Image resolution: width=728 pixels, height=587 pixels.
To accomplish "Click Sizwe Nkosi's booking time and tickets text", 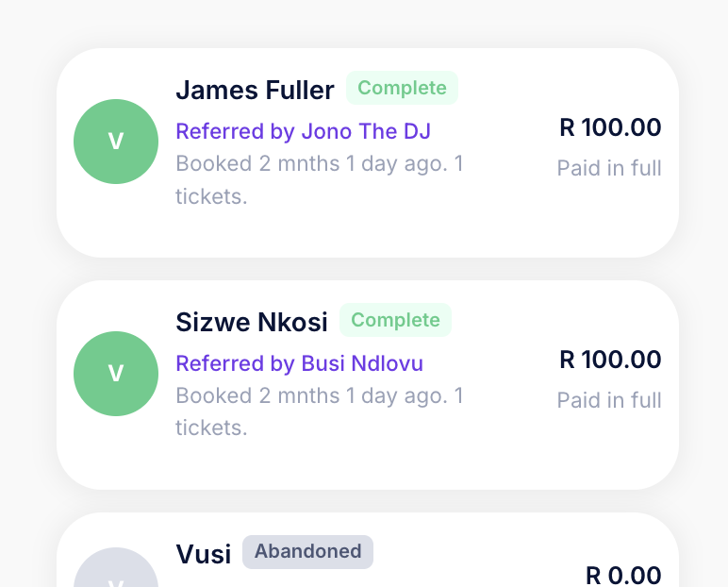I will click(319, 411).
